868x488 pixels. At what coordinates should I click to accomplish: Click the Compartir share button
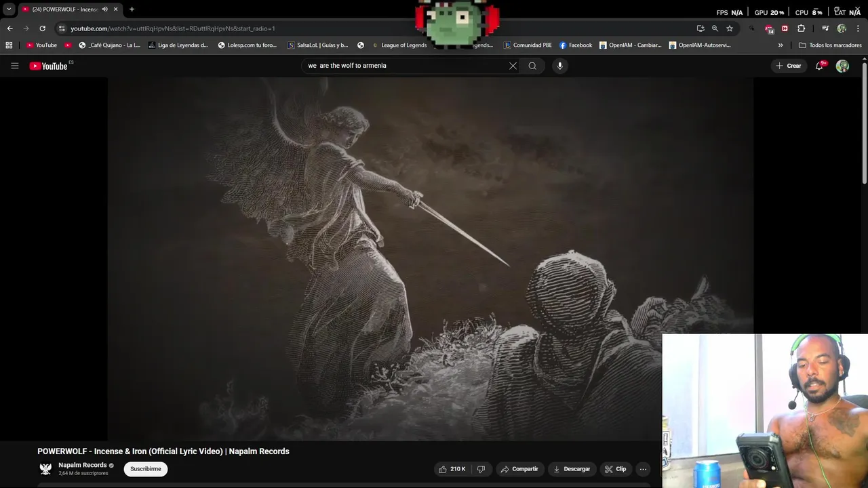coord(519,469)
